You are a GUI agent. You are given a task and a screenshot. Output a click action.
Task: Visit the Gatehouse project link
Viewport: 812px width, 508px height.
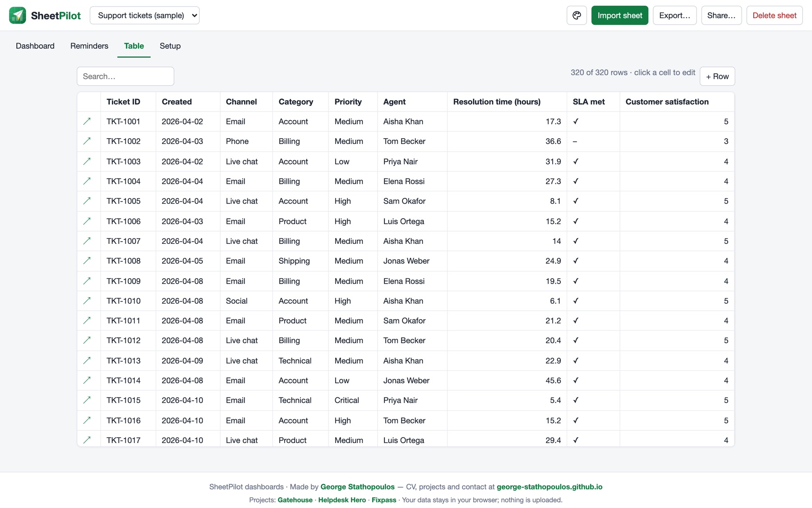tap(295, 500)
